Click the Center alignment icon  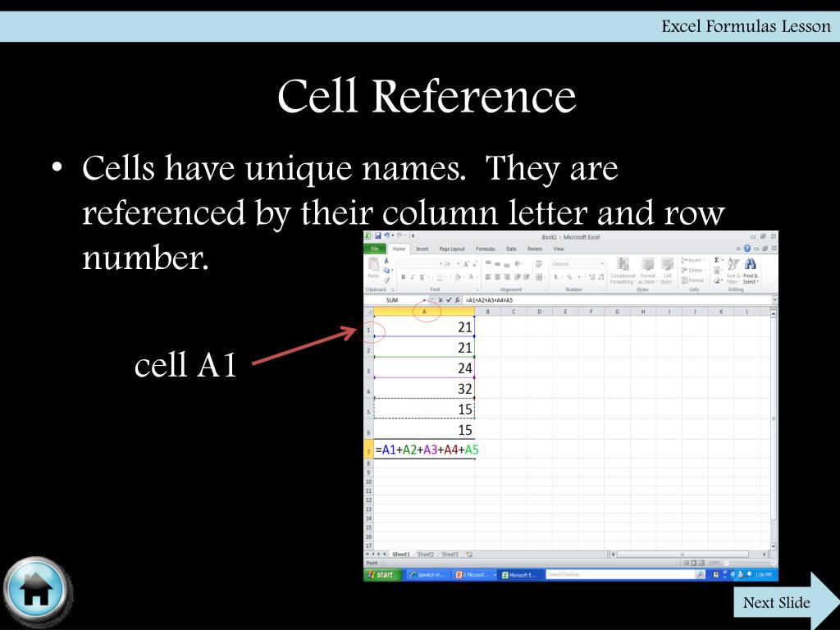(x=498, y=277)
